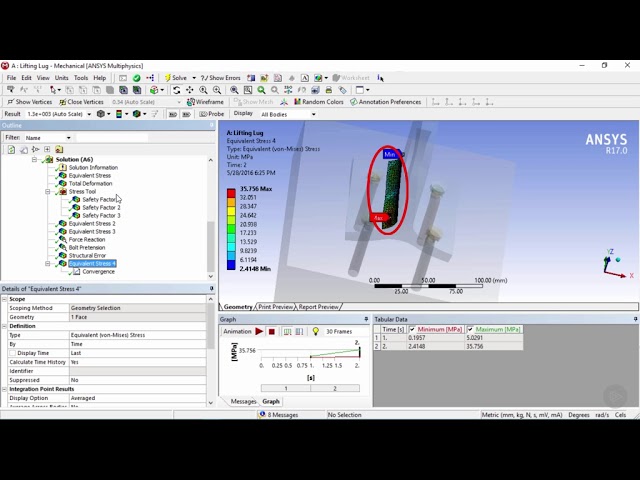Click Refresh tree icon under Filter
This screenshot has height=480, width=640.
(x=11, y=149)
